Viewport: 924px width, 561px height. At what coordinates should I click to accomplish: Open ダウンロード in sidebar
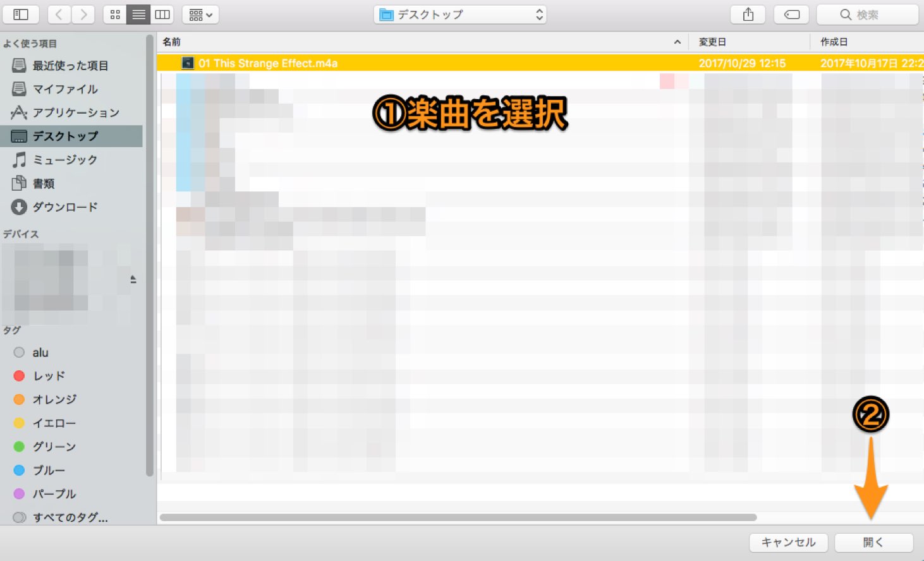tap(71, 207)
